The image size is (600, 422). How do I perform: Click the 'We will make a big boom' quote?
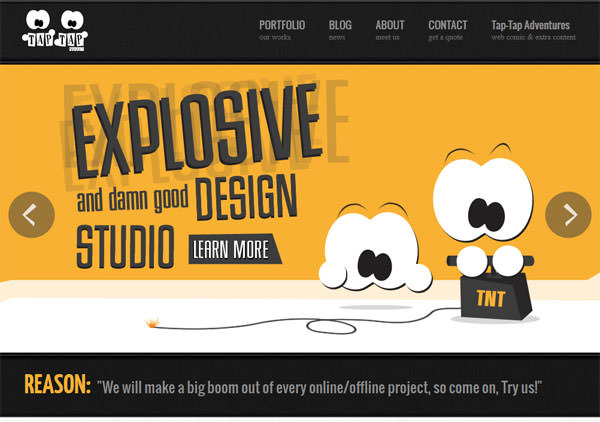coord(320,388)
